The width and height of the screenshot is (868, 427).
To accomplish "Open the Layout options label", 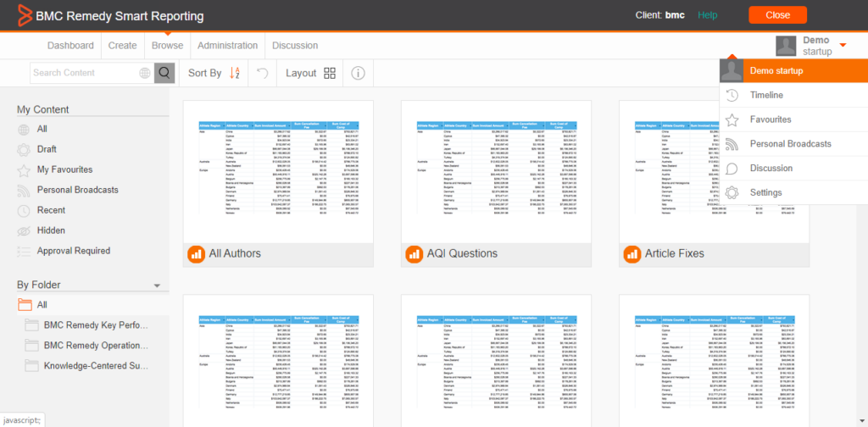I will 301,73.
